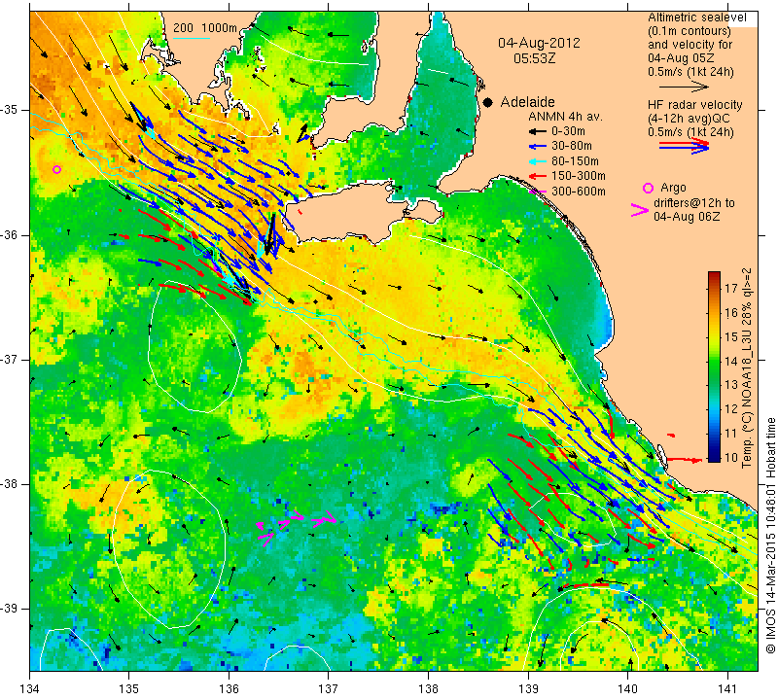Click the date text 04-Aug-2012
Image resolution: width=778 pixels, height=700 pixels.
pos(539,43)
